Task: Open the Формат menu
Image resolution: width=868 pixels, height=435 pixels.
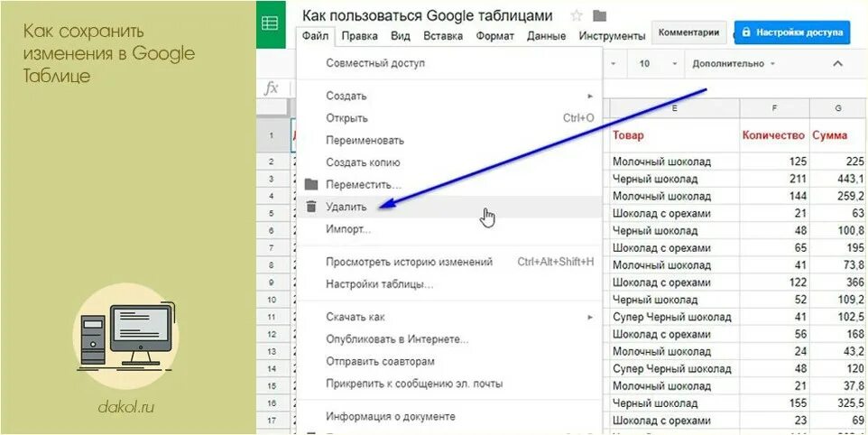Action: [494, 36]
